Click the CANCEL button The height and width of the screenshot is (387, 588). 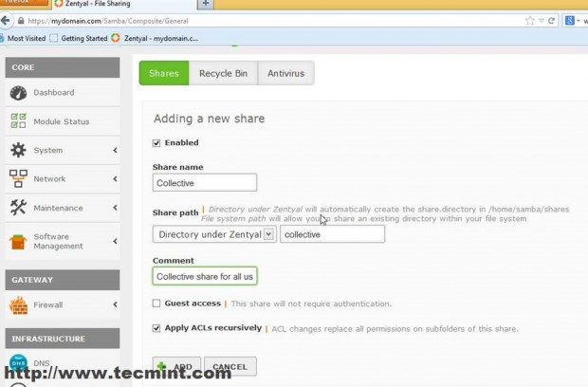click(230, 366)
